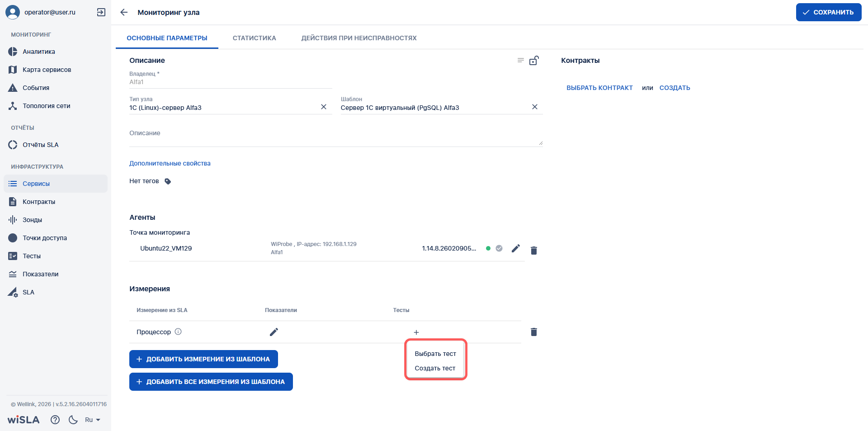The image size is (868, 431).
Task: Open Отчёты SLA in the sidebar
Action: coord(56,145)
